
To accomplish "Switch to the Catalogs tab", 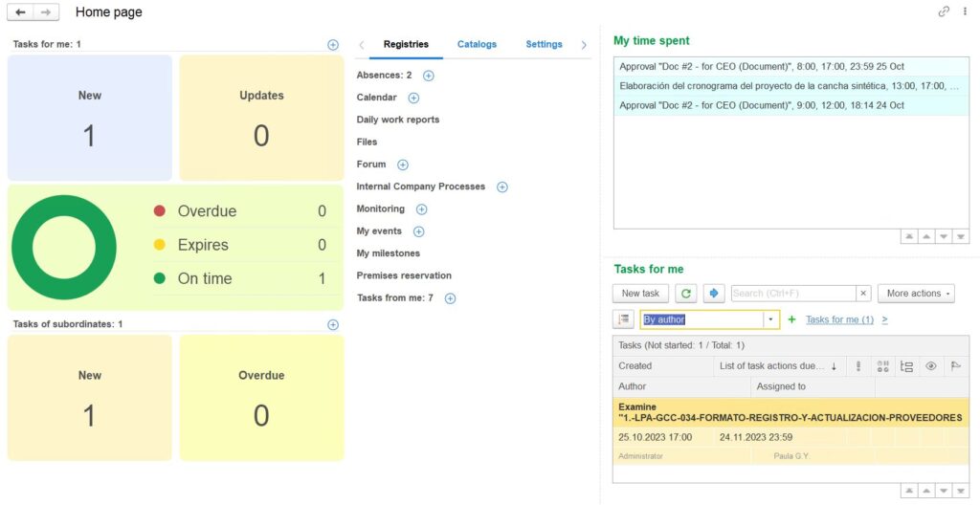I will (477, 44).
